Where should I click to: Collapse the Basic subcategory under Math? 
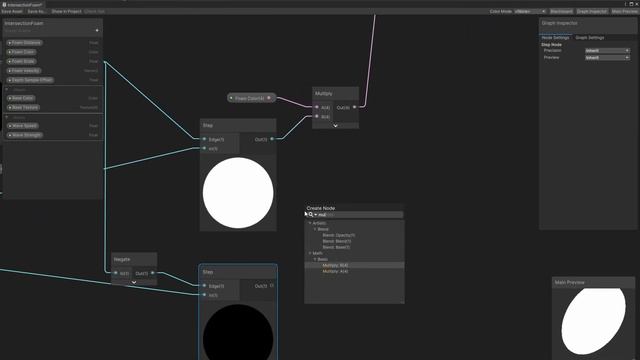315,259
